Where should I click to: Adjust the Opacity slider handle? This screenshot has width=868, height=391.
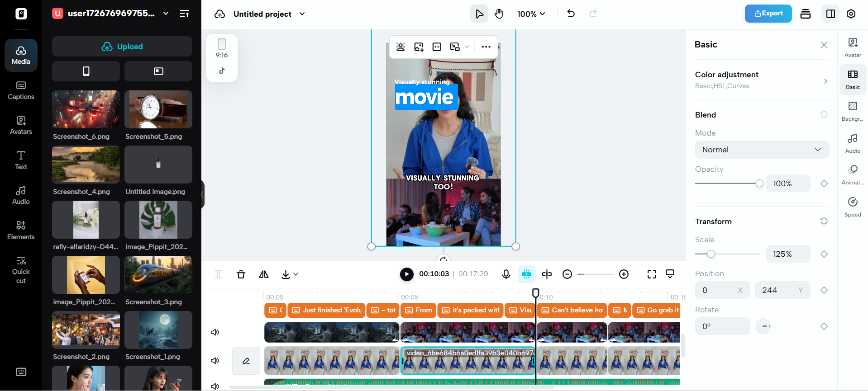tap(759, 184)
